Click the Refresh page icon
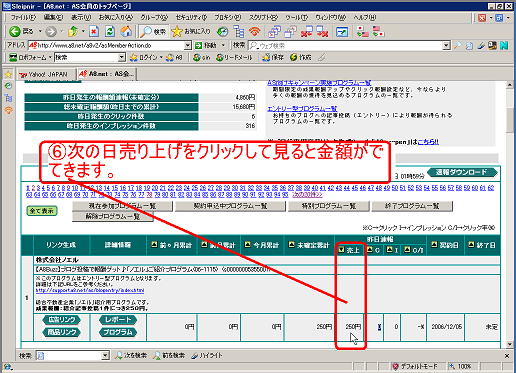Viewport: 516px width, 373px height. point(110,32)
